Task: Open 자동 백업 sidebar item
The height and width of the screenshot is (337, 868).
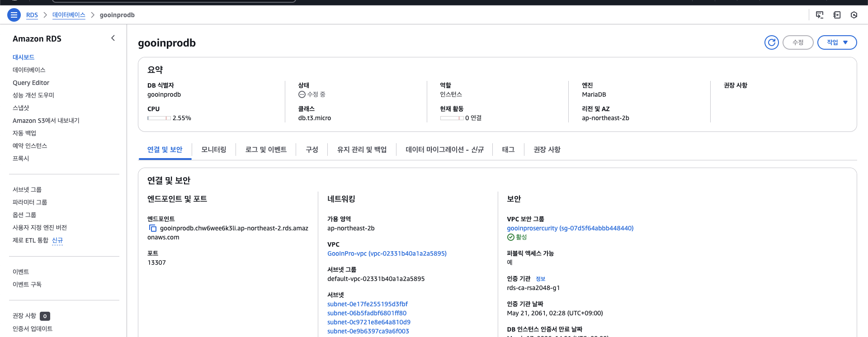Action: (24, 133)
